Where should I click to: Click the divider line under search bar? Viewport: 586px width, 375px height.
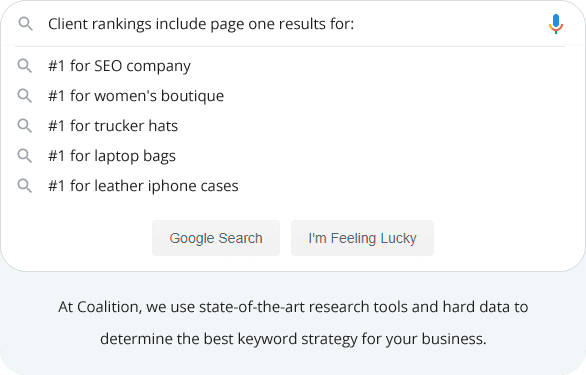point(290,46)
